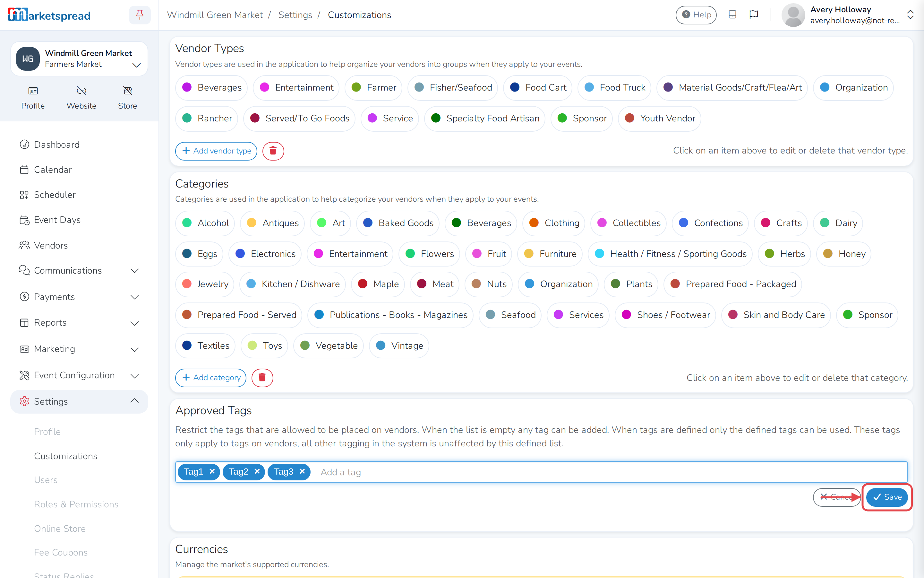
Task: Go to Dashboard in the sidebar
Action: 79,144
